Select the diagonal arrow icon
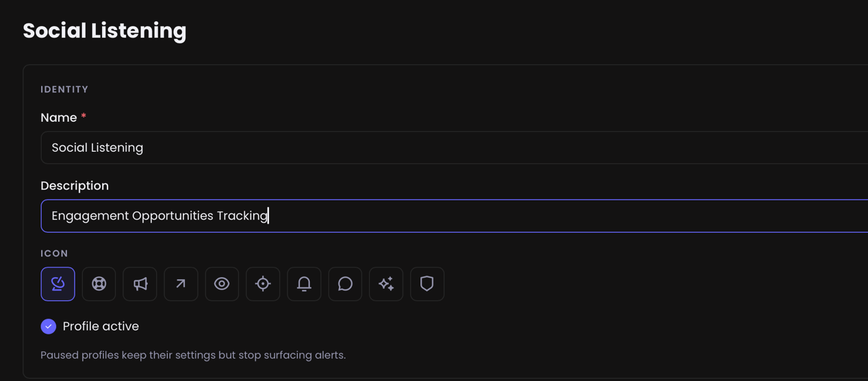The width and height of the screenshot is (868, 381). (181, 284)
